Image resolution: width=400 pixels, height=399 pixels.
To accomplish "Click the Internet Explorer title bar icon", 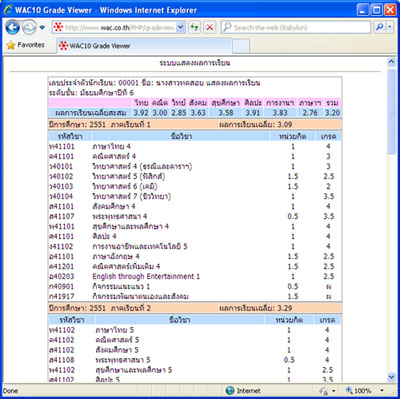I will point(8,10).
